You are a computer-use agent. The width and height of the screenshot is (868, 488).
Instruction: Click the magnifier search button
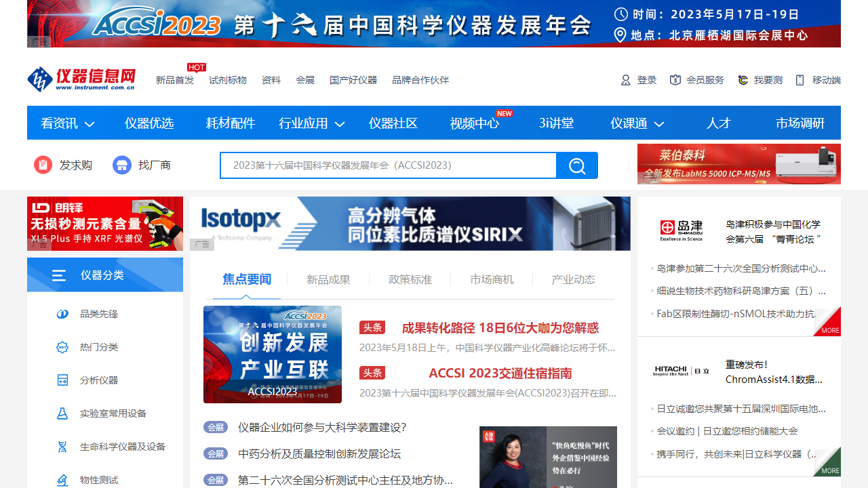coord(577,165)
